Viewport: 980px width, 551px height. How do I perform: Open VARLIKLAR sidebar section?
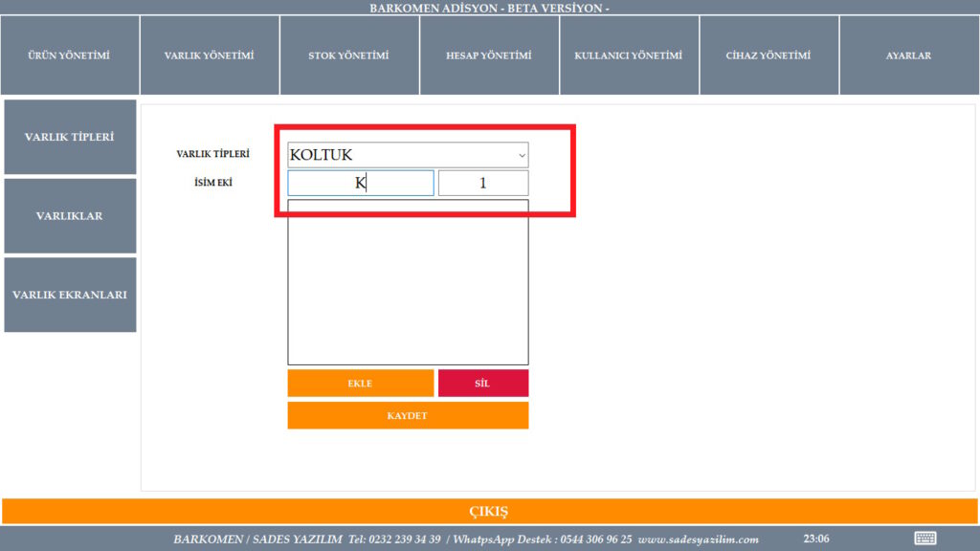click(70, 216)
